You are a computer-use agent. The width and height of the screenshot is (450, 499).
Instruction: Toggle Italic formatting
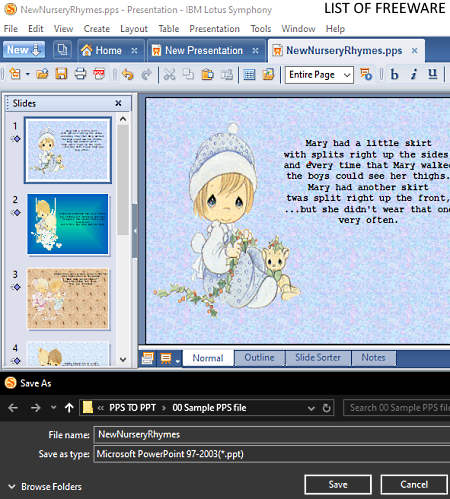click(x=414, y=74)
